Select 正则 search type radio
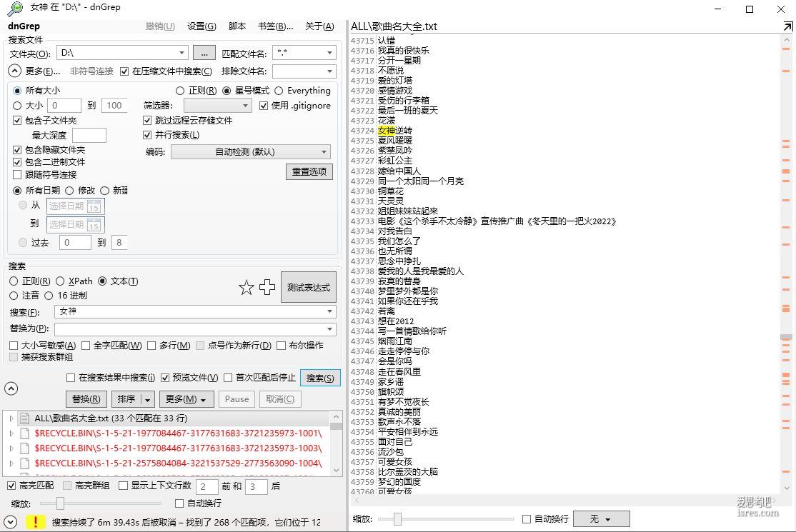 coord(14,281)
